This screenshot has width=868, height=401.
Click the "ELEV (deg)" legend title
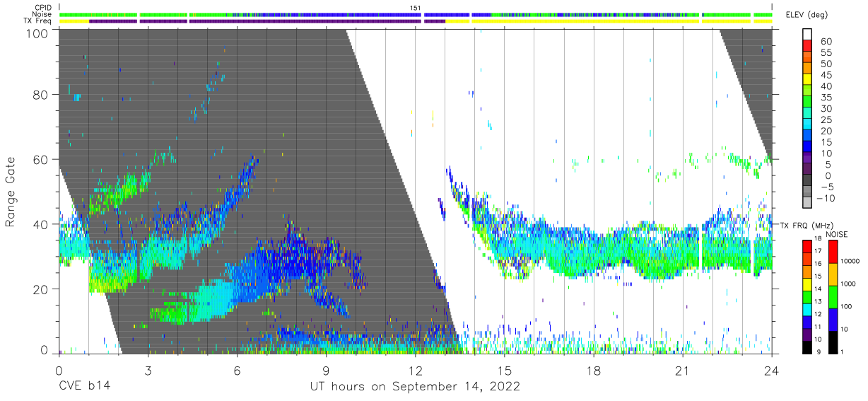coord(807,14)
